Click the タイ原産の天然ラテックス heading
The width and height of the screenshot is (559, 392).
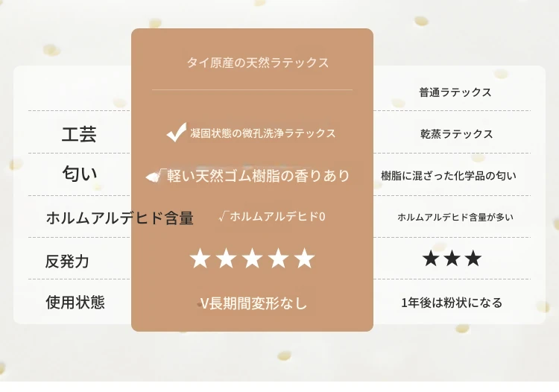(x=258, y=63)
